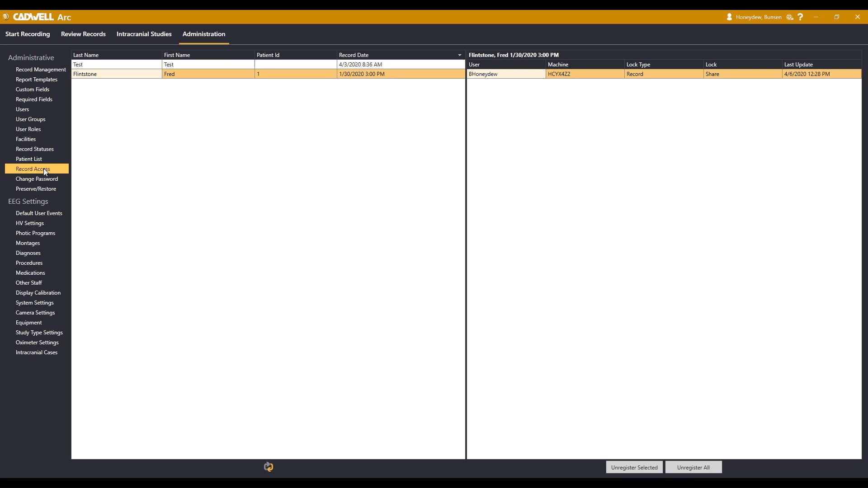The image size is (868, 488).
Task: Click the system status icon beside the username
Action: click(x=789, y=17)
